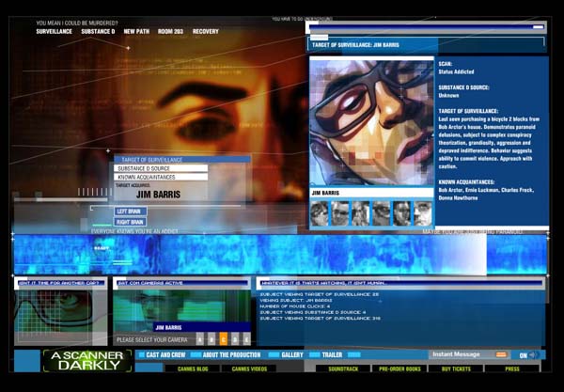Click 'EVERYONE KNOWS YOU'RE AN ADDICT' text
564x392 pixels.
[134, 231]
